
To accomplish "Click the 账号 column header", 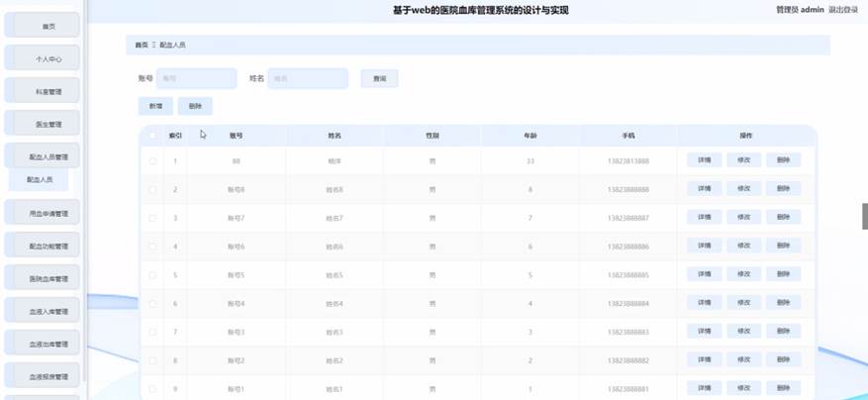I will pyautogui.click(x=237, y=136).
